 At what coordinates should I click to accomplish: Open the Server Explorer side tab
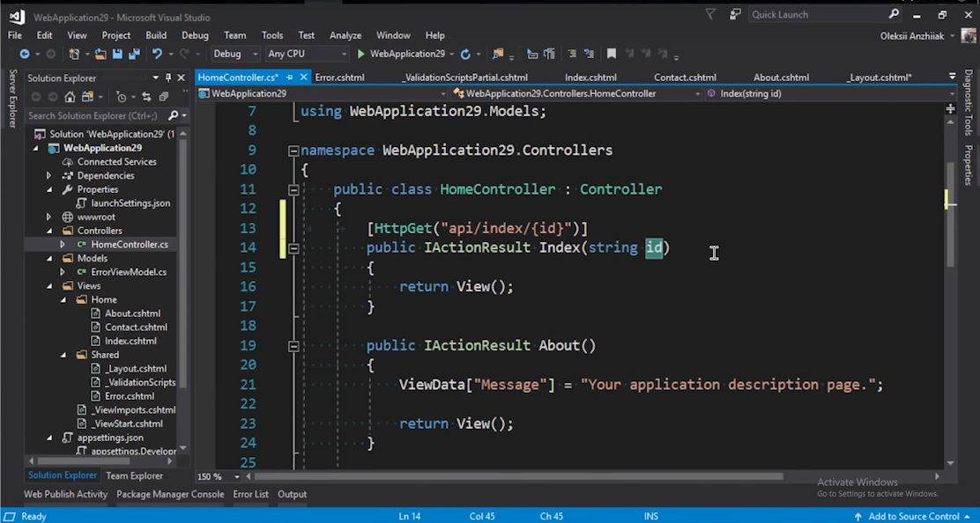(12, 99)
